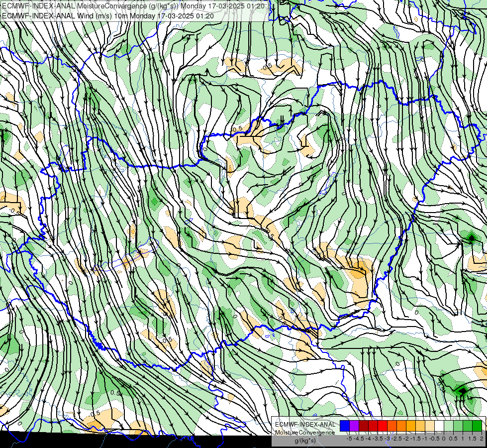Click the '-2.5' legend tick value
The image size is (487, 448).
point(396,439)
